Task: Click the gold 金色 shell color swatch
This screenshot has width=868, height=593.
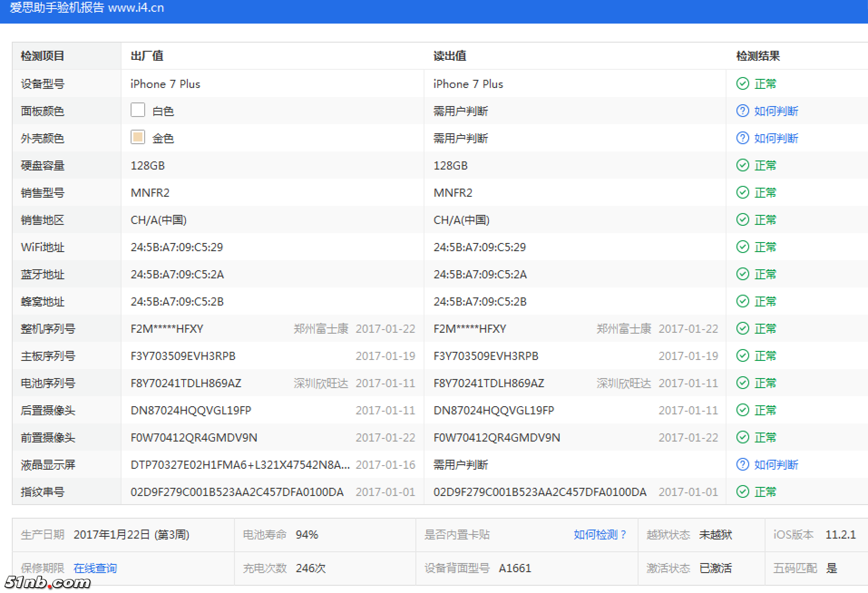Action: click(x=138, y=137)
